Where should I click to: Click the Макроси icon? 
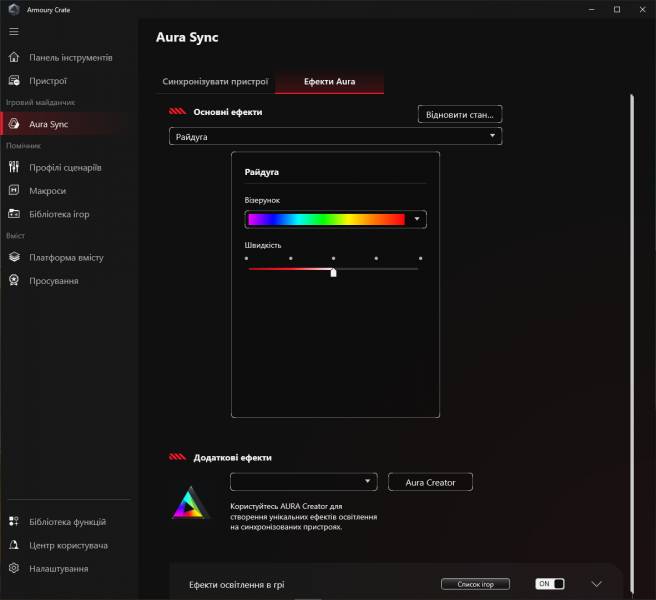pyautogui.click(x=14, y=190)
